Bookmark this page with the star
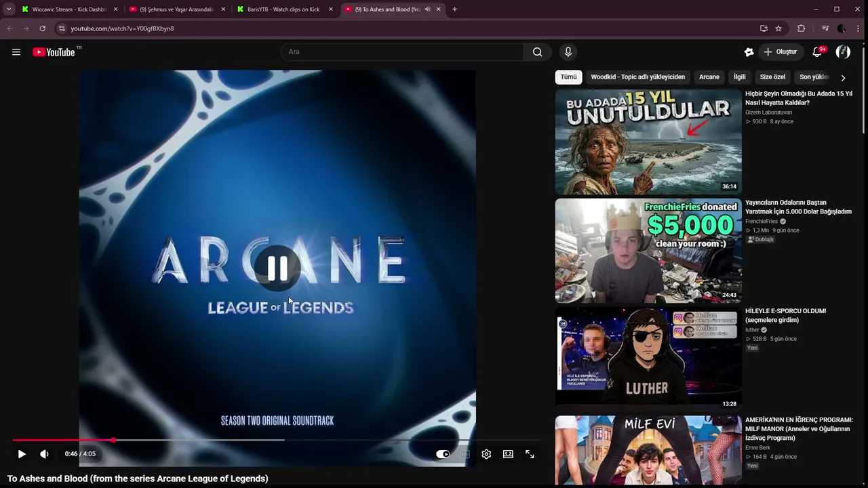The image size is (868, 488). point(778,28)
